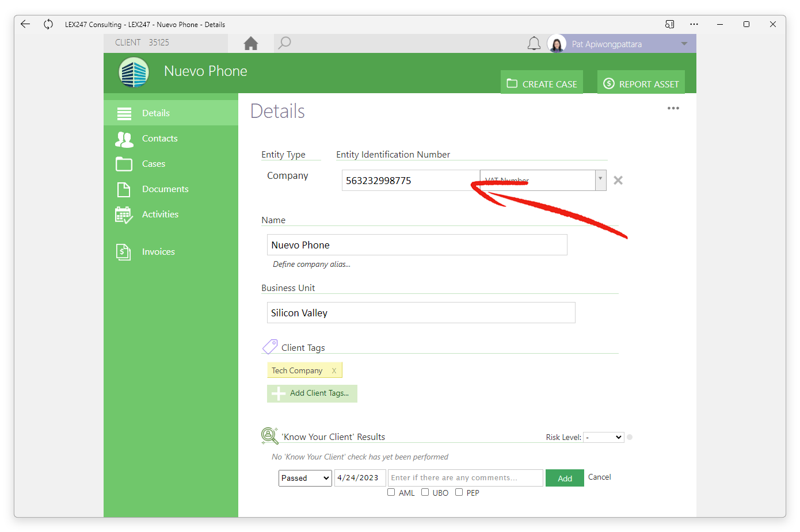Image resolution: width=800 pixels, height=532 pixels.
Task: Click the Tech Company tag text
Action: 297,371
